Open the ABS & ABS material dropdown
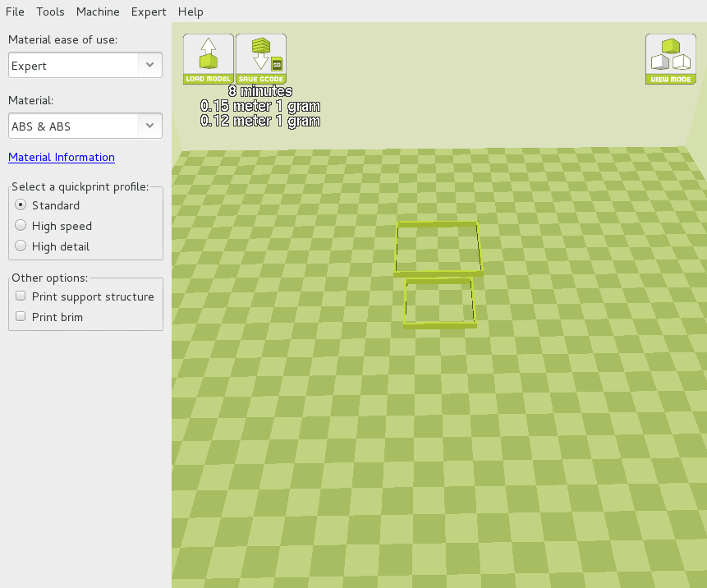707x588 pixels. pyautogui.click(x=85, y=126)
